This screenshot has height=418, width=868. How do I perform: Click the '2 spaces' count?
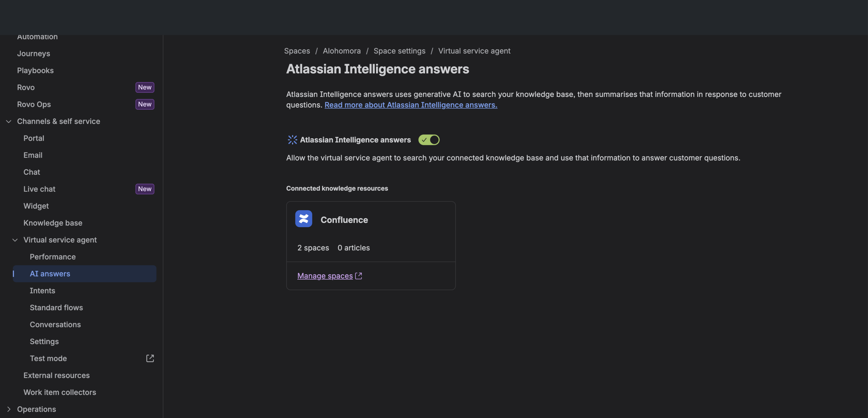coord(313,248)
